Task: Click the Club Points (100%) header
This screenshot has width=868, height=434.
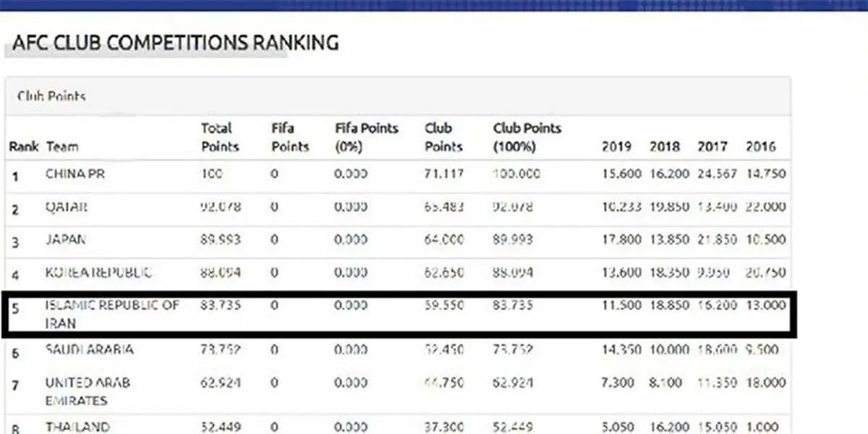Action: 527,137
